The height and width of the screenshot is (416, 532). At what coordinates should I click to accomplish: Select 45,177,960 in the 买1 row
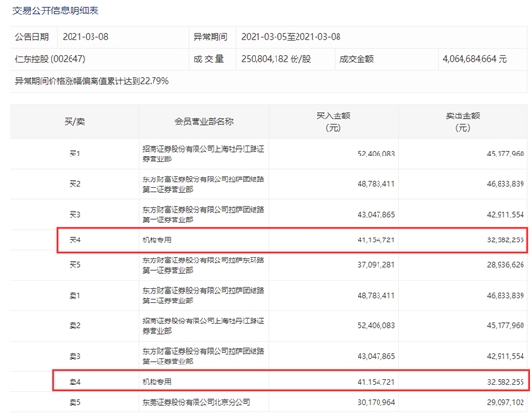coord(505,154)
